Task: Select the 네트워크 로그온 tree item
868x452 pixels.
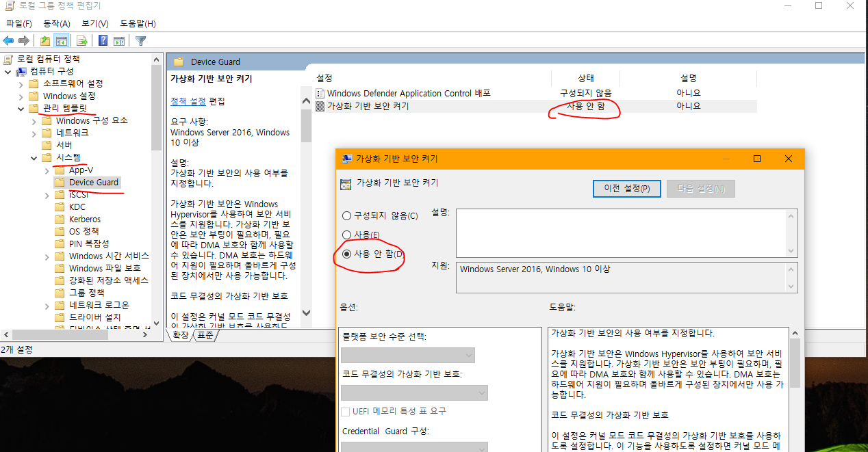Action: [x=99, y=305]
